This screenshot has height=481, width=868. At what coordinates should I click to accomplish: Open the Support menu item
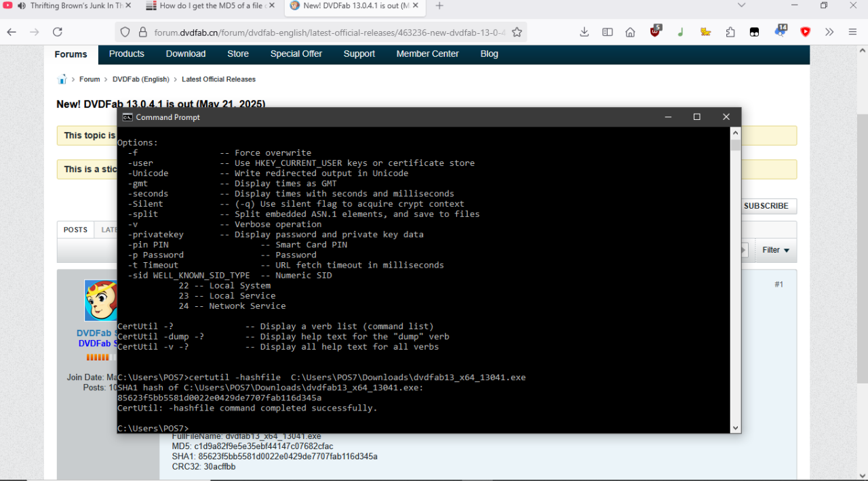tap(359, 54)
